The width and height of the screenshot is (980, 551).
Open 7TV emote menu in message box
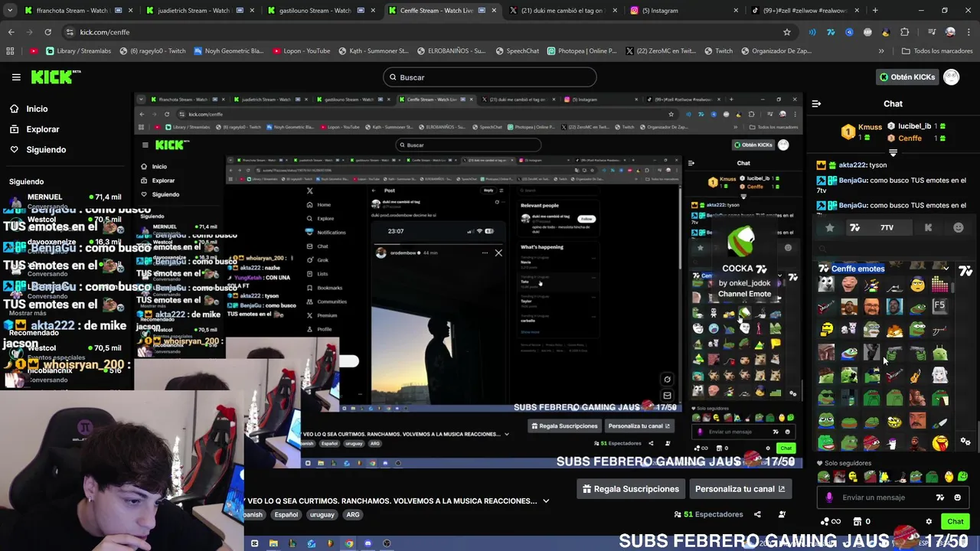tap(940, 497)
